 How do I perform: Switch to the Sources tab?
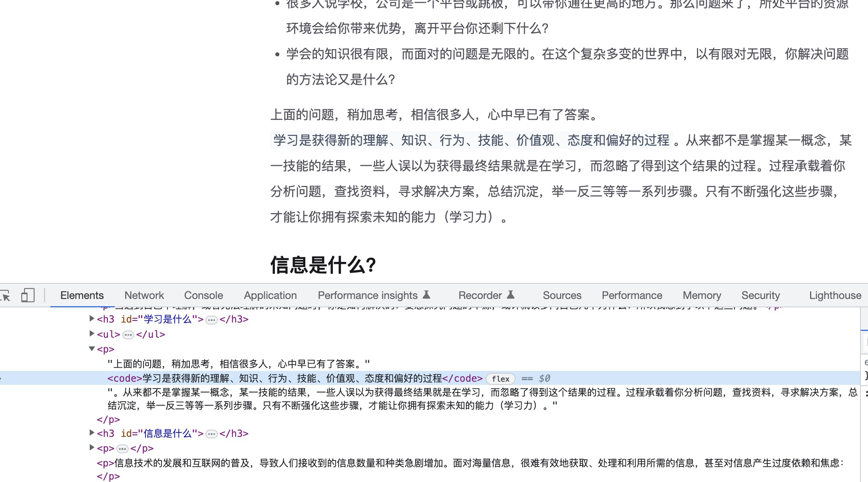point(562,295)
